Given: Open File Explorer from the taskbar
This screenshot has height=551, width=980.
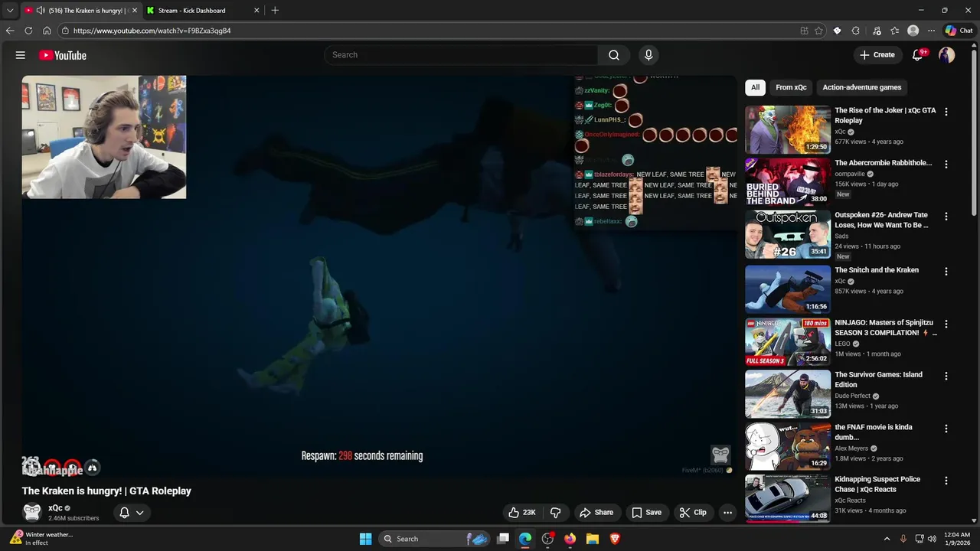Looking at the screenshot, I should 592,539.
